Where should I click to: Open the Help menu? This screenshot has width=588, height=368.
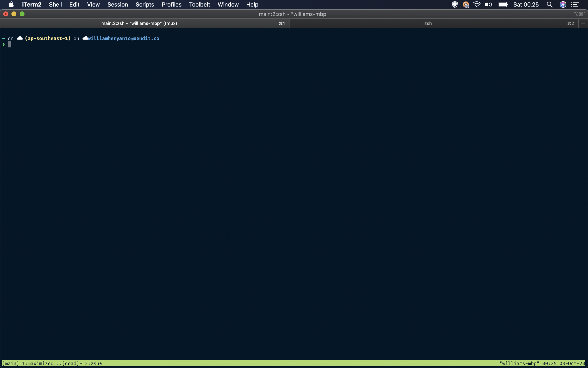click(x=252, y=4)
